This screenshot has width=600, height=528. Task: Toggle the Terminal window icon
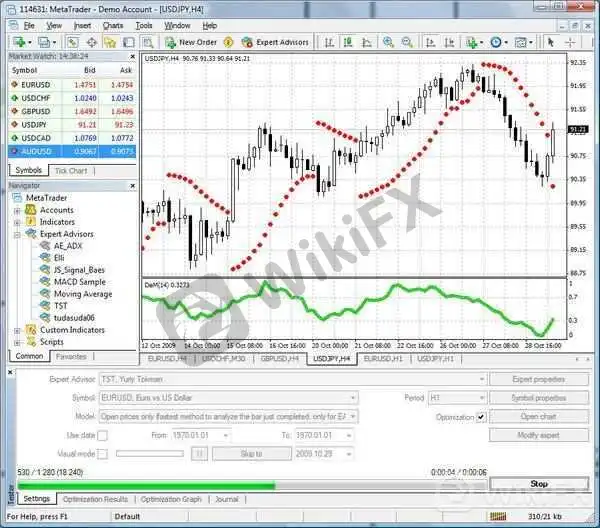tap(129, 42)
